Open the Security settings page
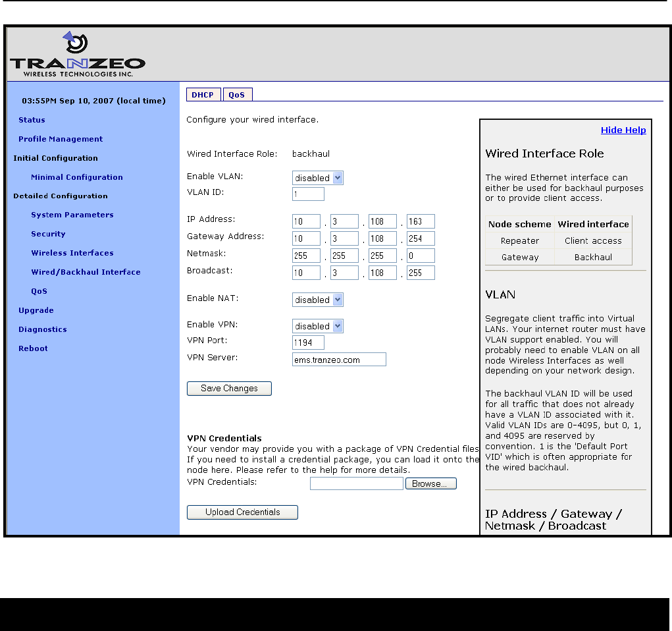The image size is (672, 631). pyautogui.click(x=48, y=234)
